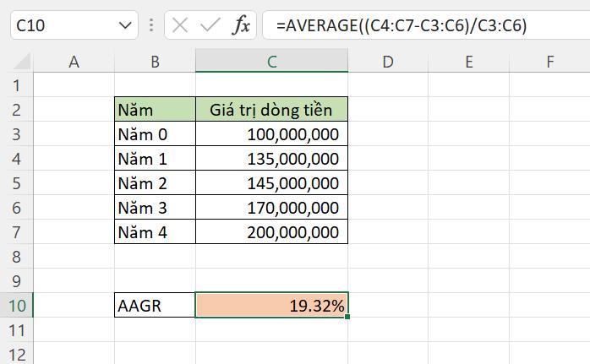Click the 'Giá trị dòng tiền' header cell

(271, 110)
